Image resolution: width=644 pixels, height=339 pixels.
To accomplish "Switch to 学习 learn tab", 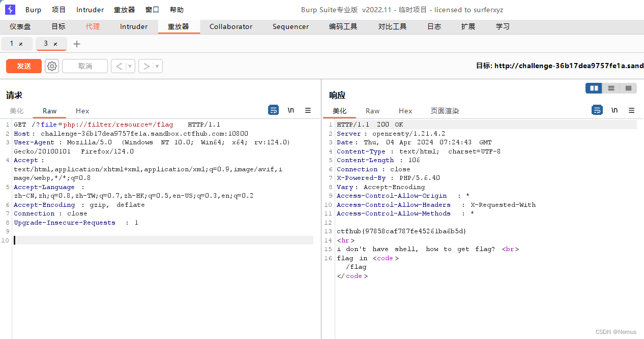I will (x=503, y=26).
